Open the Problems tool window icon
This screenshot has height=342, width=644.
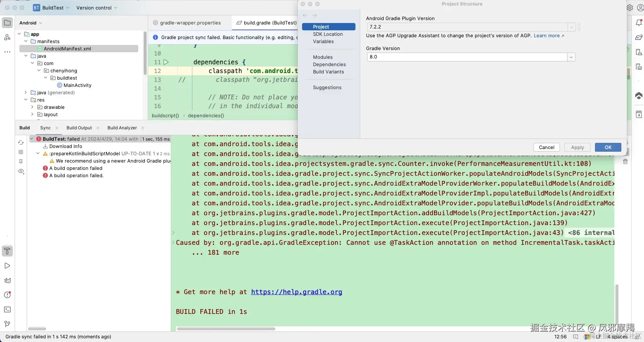click(7, 295)
